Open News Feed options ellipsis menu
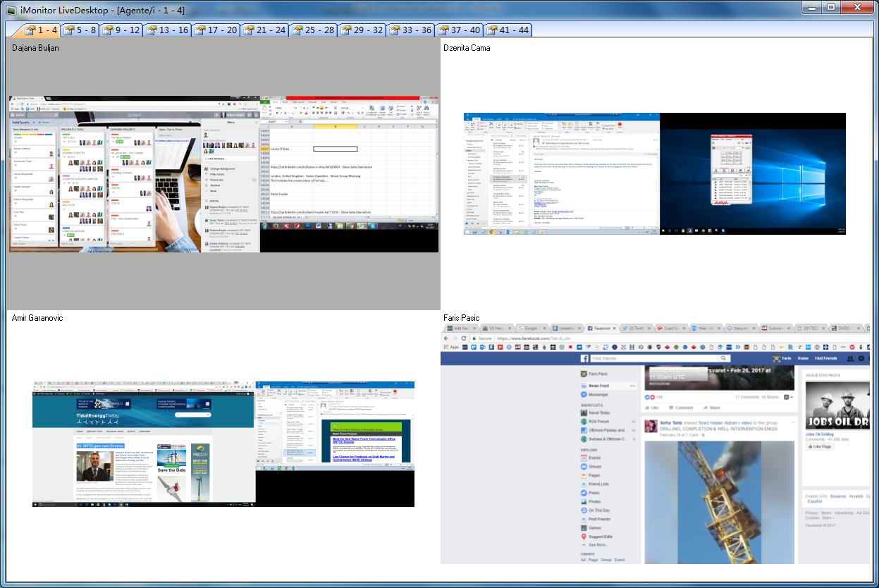 632,386
